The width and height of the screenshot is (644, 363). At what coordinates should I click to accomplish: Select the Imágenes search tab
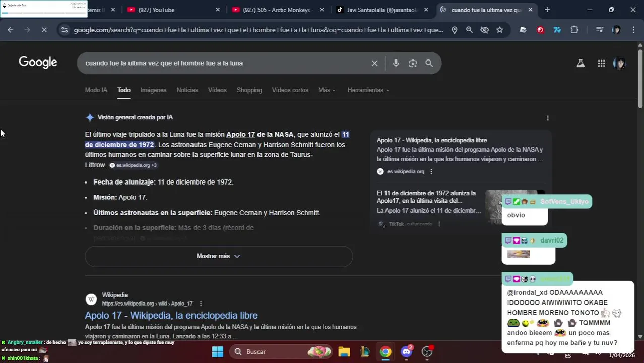pos(153,90)
